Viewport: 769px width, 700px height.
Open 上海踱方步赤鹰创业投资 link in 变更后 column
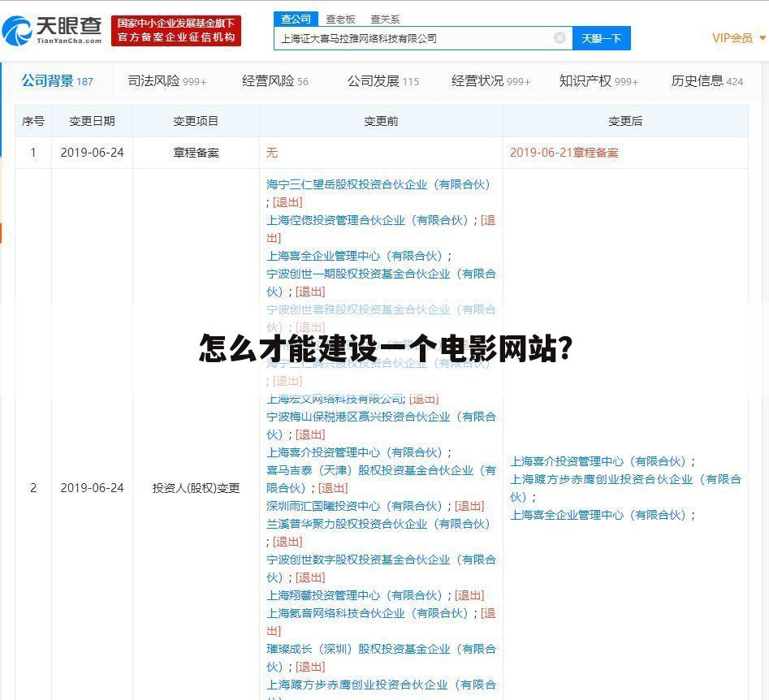pyautogui.click(x=626, y=488)
